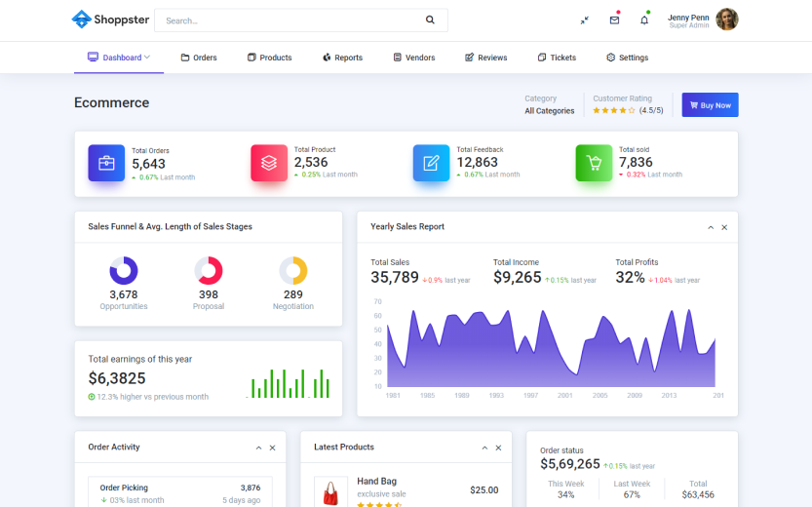The width and height of the screenshot is (812, 507).
Task: Focus the Search input field
Action: click(x=288, y=20)
